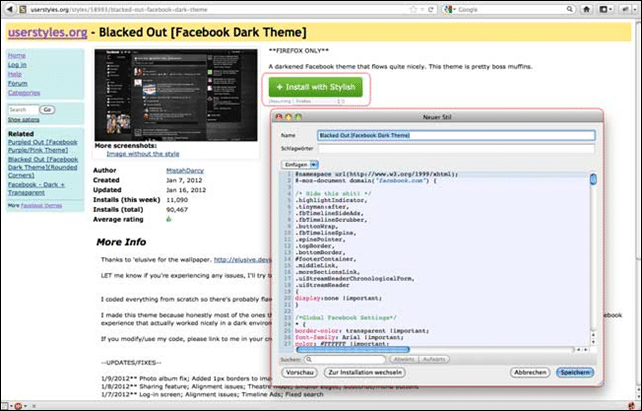Open Image without the style link
642x411 pixels.
point(143,154)
